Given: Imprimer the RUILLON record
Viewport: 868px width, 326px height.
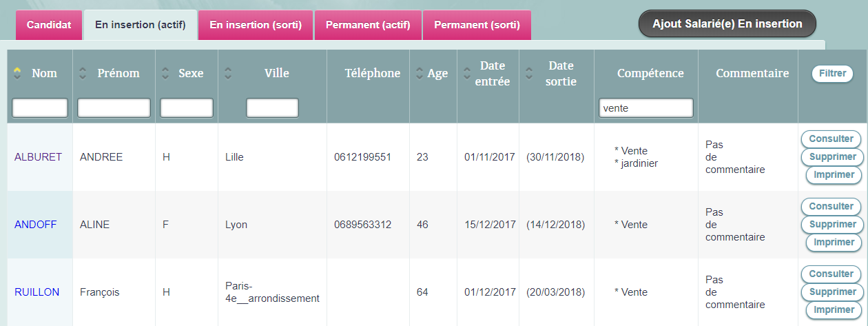Looking at the screenshot, I should [834, 310].
